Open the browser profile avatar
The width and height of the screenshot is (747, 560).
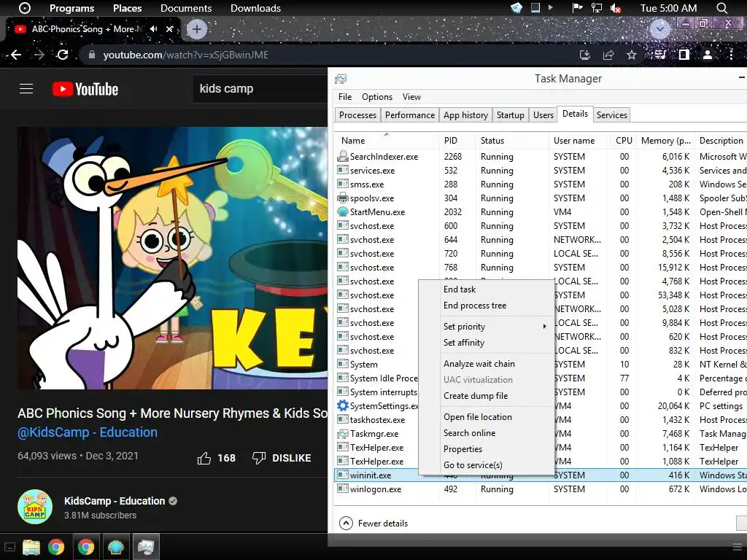click(708, 55)
